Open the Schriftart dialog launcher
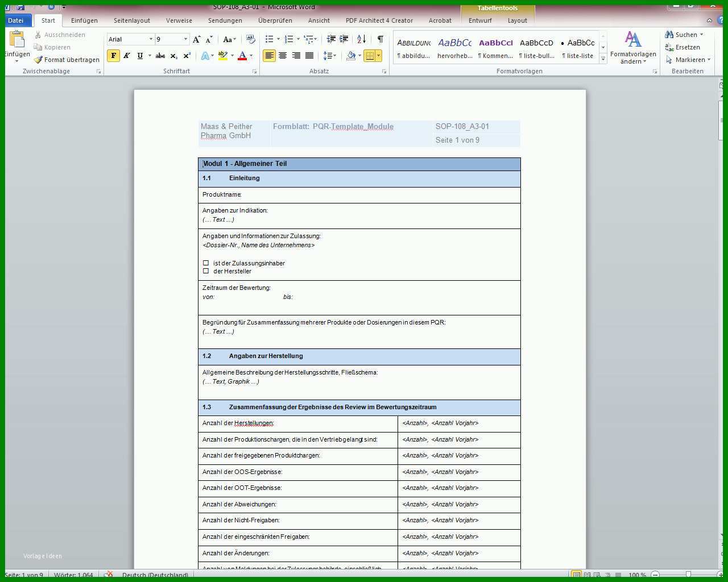Screen dimensions: 728x582 click(x=254, y=72)
